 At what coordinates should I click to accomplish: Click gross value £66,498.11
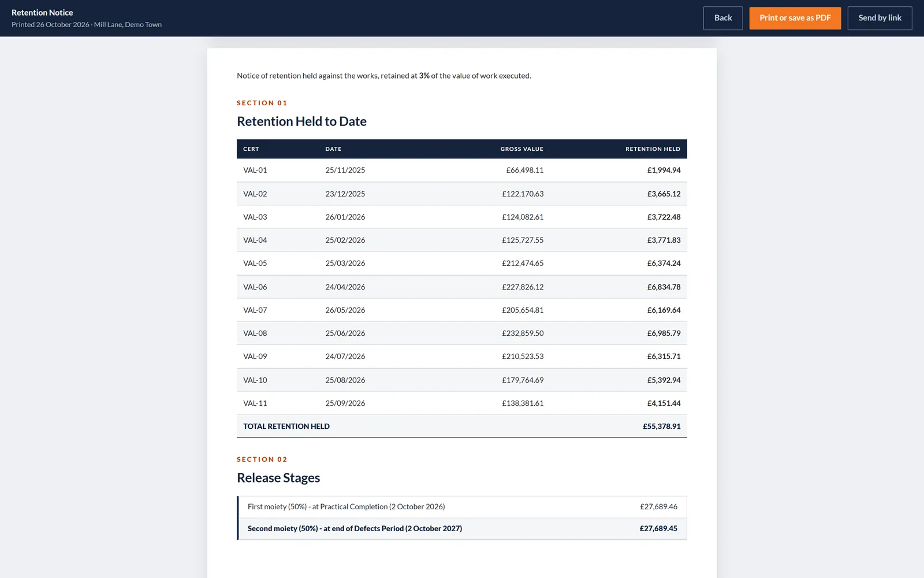pyautogui.click(x=525, y=171)
